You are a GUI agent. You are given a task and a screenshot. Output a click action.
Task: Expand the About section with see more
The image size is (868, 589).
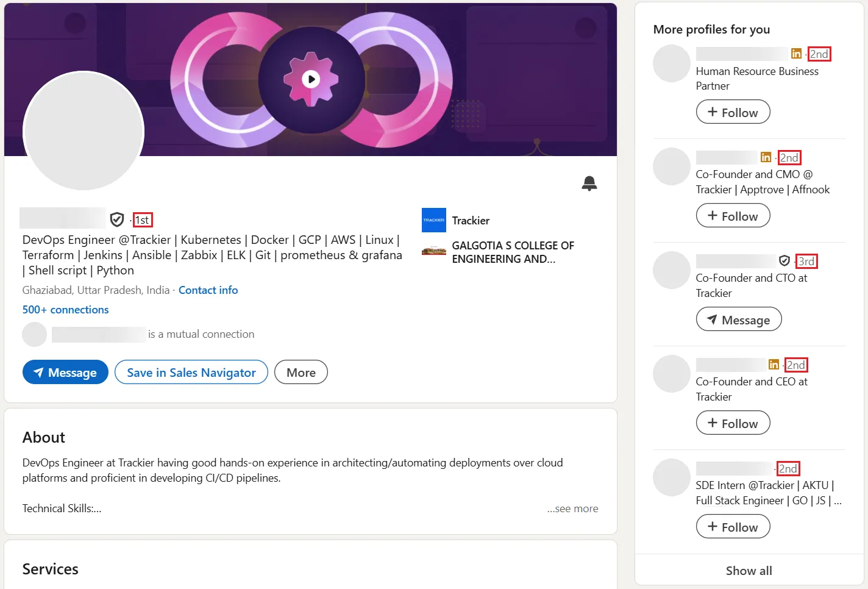coord(572,508)
